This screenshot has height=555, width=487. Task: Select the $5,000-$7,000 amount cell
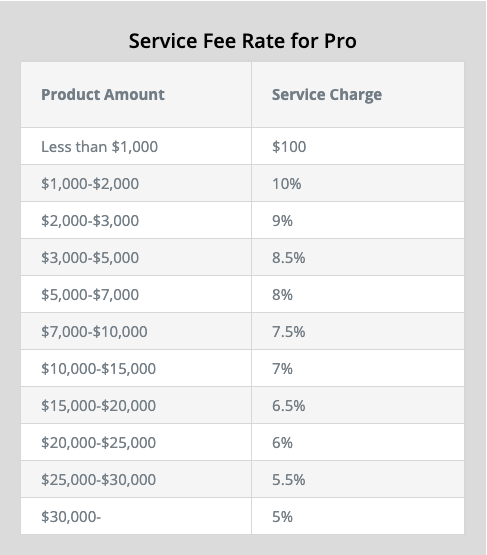[136, 294]
